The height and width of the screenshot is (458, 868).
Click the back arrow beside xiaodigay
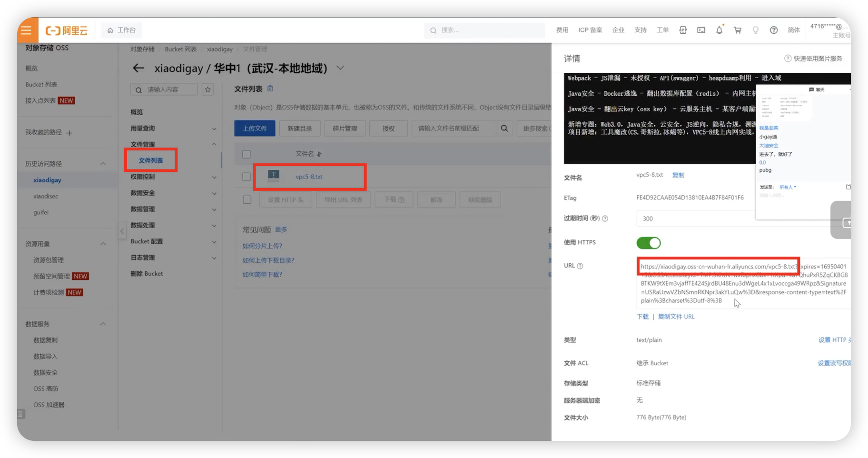click(138, 68)
